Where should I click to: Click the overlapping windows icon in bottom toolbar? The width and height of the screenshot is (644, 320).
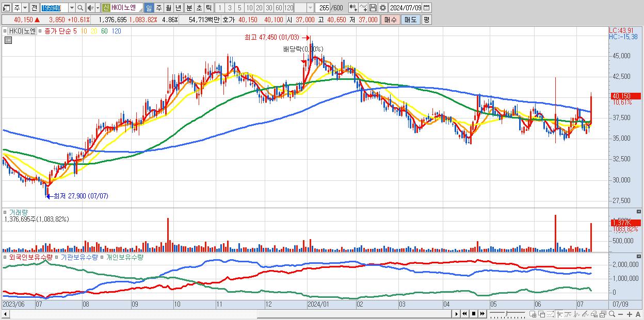click(x=542, y=314)
